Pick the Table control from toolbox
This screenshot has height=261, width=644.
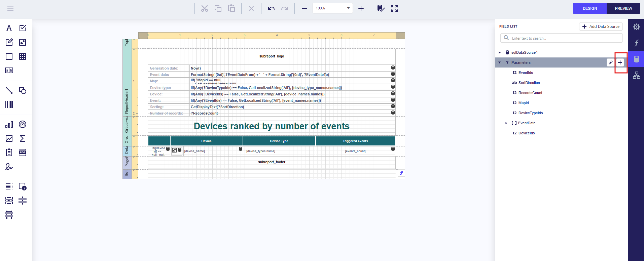(x=23, y=56)
